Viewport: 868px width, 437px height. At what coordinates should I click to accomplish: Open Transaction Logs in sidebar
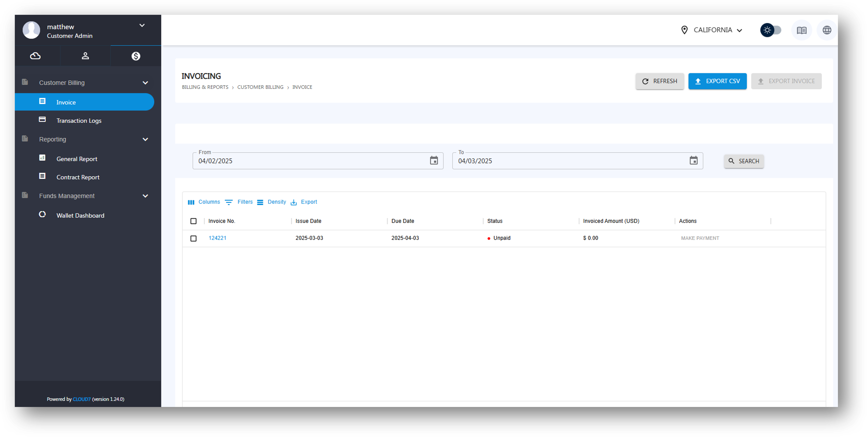pyautogui.click(x=79, y=121)
